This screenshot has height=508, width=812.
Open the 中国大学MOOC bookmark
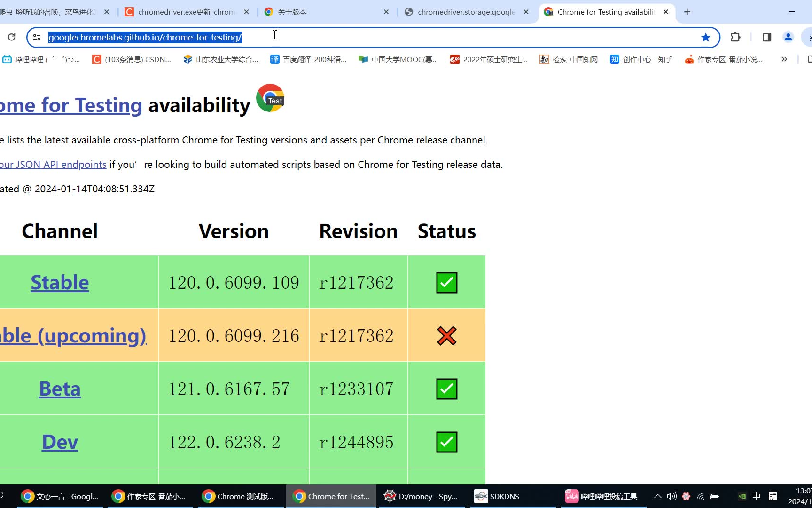(398, 59)
